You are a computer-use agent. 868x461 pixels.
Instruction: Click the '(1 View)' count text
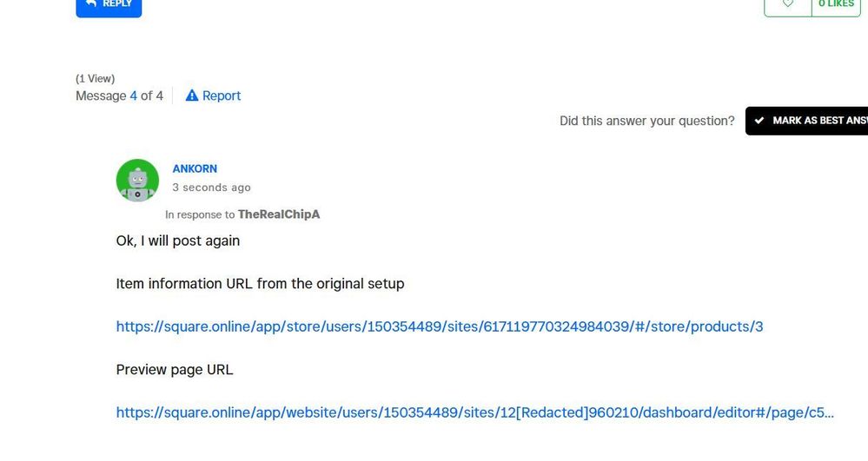pos(95,79)
